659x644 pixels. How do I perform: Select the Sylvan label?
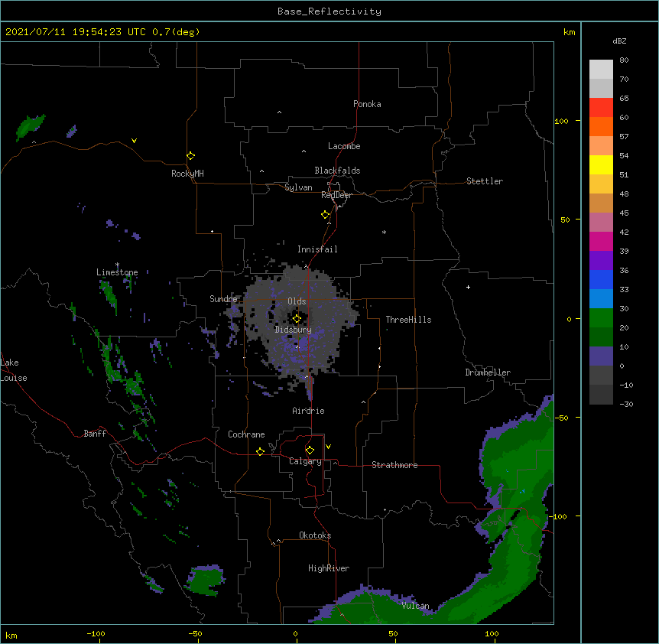point(298,187)
